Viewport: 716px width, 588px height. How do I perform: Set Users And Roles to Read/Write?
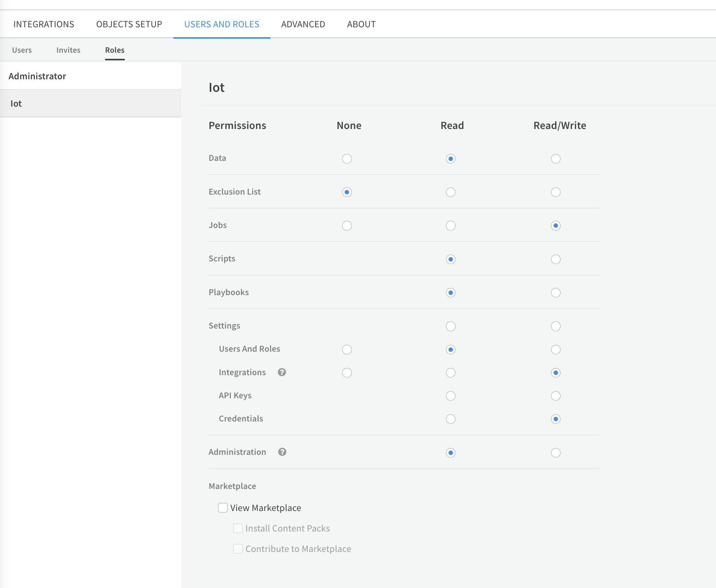click(556, 349)
